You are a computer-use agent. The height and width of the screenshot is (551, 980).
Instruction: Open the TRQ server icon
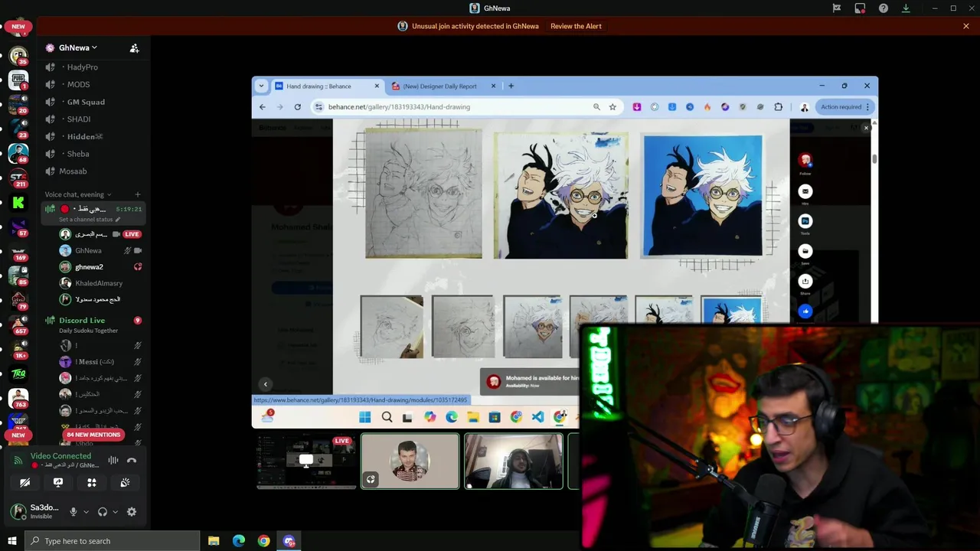18,373
